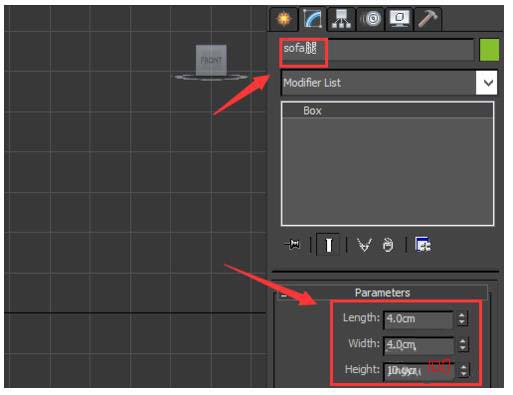Collapse the Parameters rollout
Screen dimensions: 513x395
[x=382, y=292]
